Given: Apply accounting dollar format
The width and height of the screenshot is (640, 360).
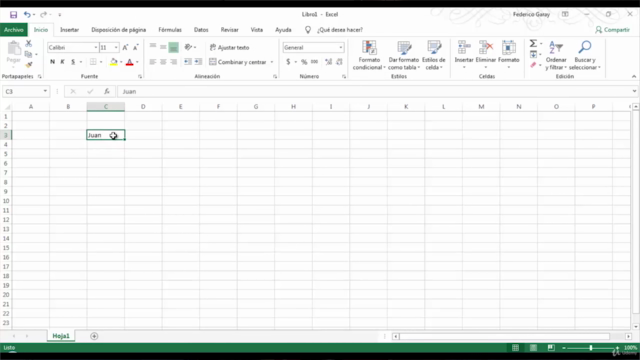Looking at the screenshot, I should (x=288, y=62).
